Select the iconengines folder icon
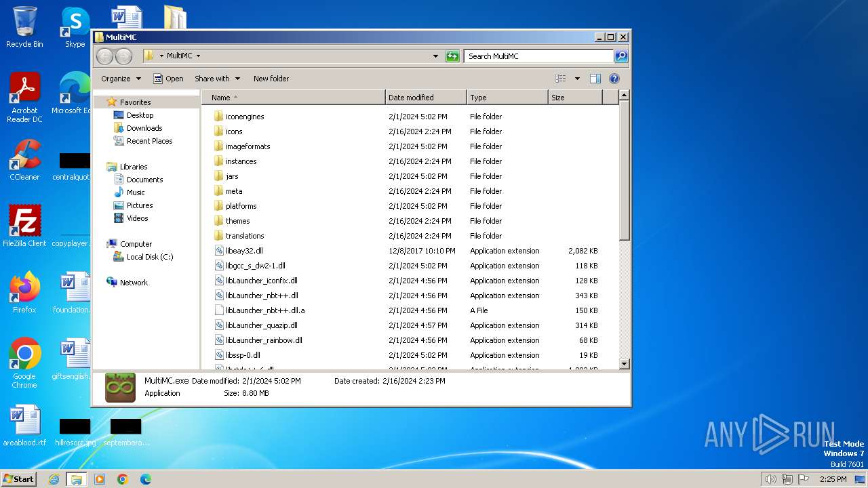The width and height of the screenshot is (868, 488). (x=218, y=116)
